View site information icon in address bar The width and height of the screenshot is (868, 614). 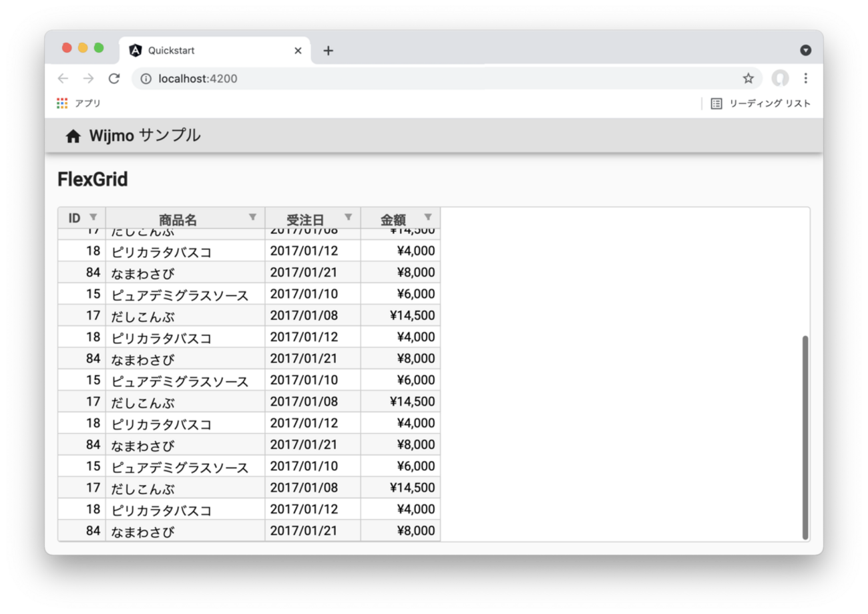[146, 79]
